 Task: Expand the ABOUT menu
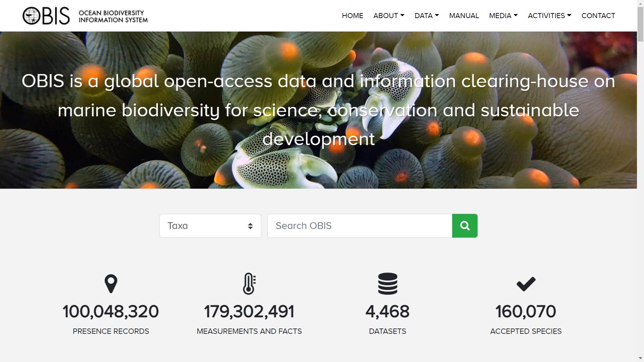[x=388, y=16]
